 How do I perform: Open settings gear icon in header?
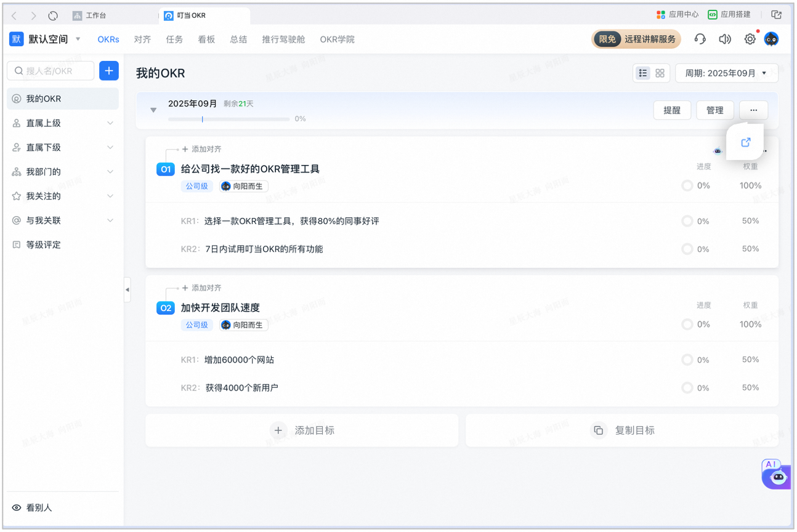[750, 39]
